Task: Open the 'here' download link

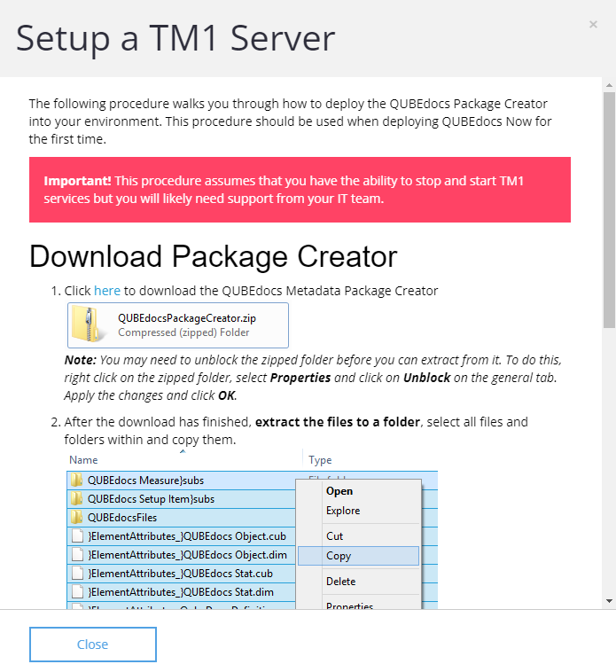Action: coord(107,291)
